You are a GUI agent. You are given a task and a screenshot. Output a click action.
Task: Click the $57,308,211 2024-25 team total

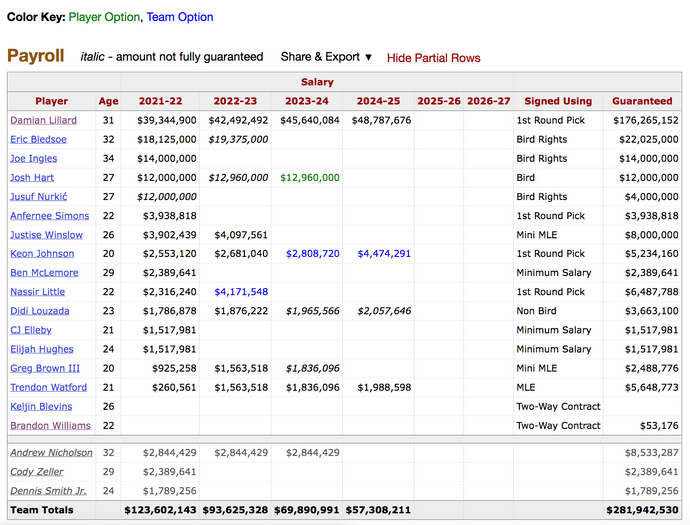(x=378, y=510)
